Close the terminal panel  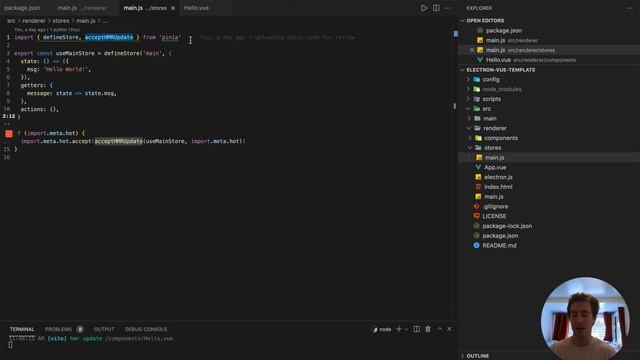point(449,329)
